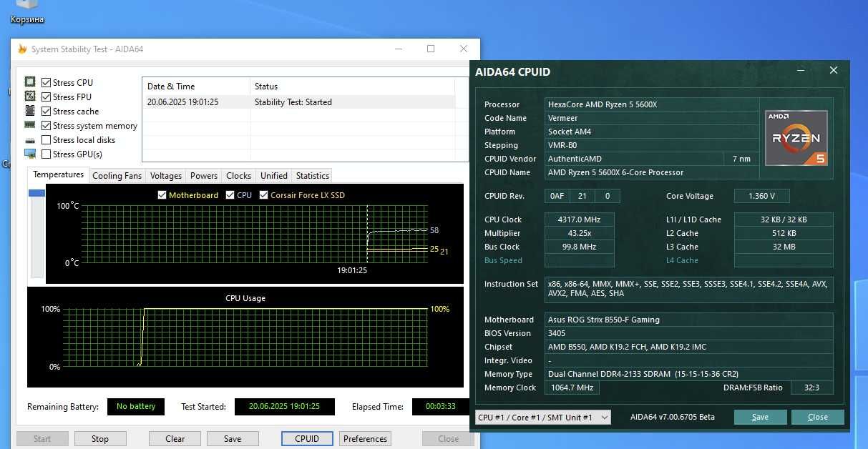Uncheck Stress system memory
The width and height of the screenshot is (868, 449).
click(x=47, y=126)
